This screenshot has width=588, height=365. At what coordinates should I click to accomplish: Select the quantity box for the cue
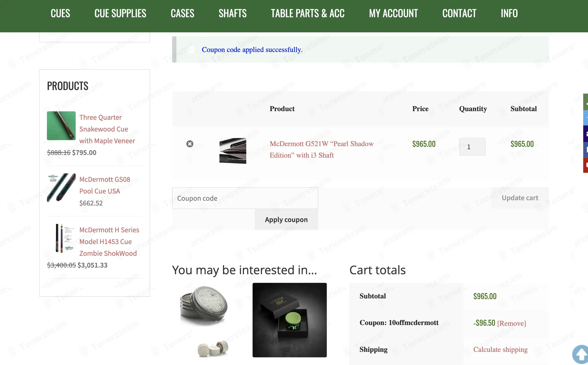coord(472,147)
